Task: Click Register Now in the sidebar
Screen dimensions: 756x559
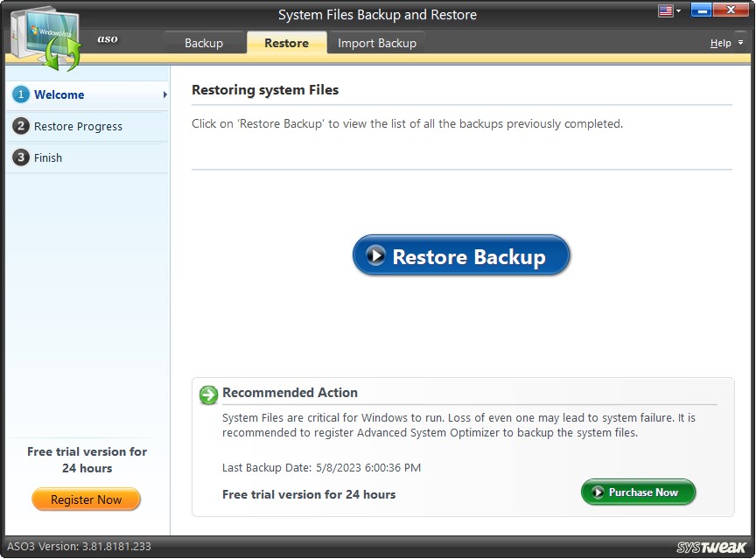Action: click(86, 499)
